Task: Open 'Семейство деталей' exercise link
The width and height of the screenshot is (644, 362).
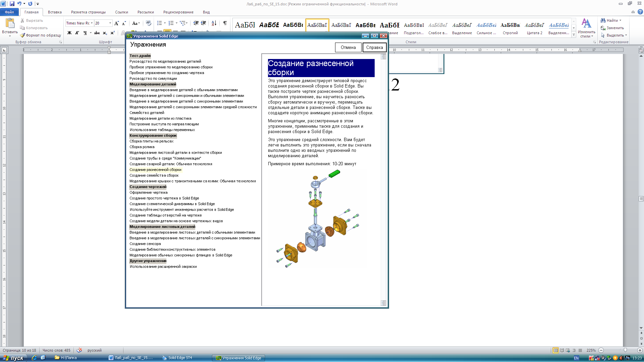Action: click(147, 113)
